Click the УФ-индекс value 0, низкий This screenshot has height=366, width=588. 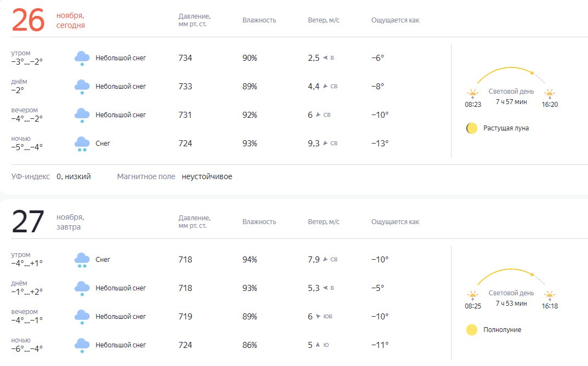coord(74,176)
